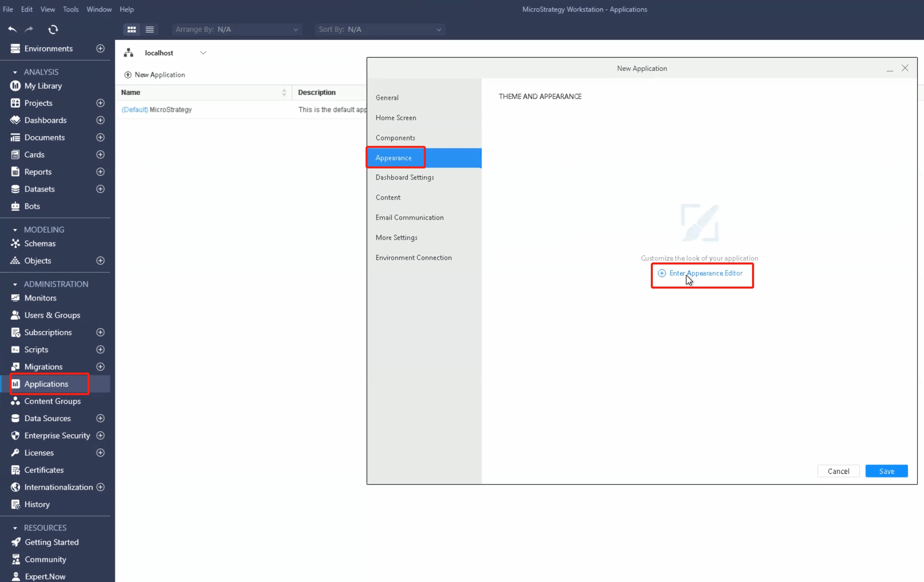The height and width of the screenshot is (582, 924).
Task: Switch to grid view icon
Action: tap(132, 29)
